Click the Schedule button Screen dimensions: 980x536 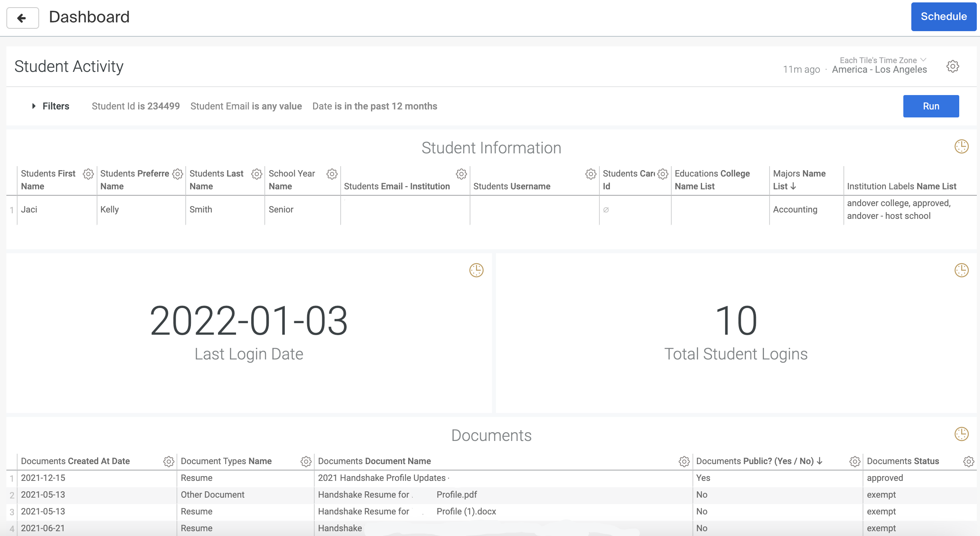pyautogui.click(x=944, y=17)
